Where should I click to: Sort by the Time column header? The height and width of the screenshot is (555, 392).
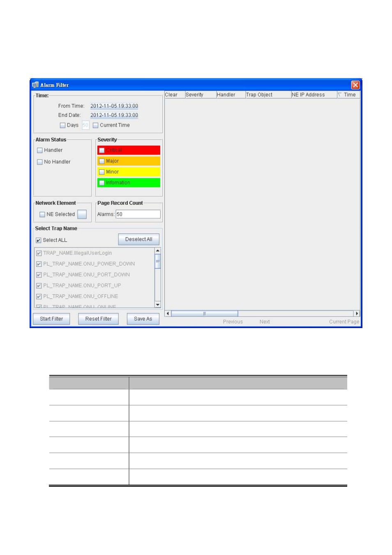tap(349, 95)
